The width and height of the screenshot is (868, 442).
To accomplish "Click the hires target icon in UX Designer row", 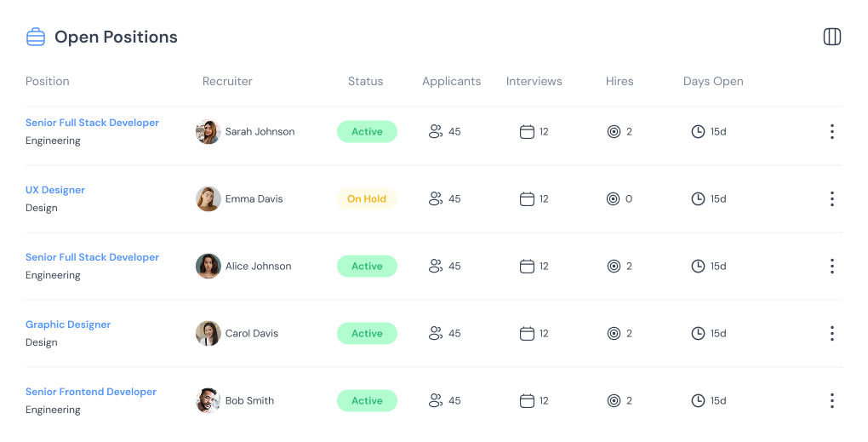I will pos(613,198).
